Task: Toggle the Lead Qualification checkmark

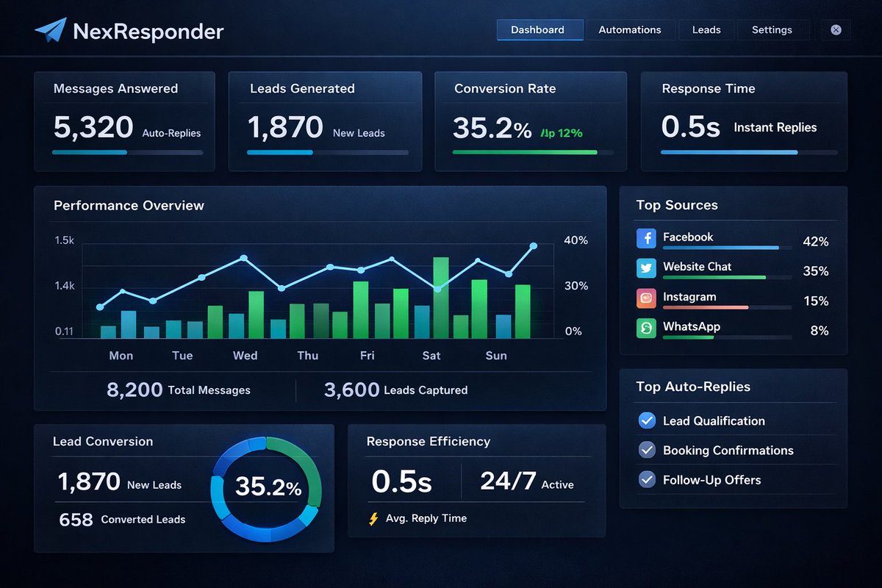Action: tap(647, 420)
